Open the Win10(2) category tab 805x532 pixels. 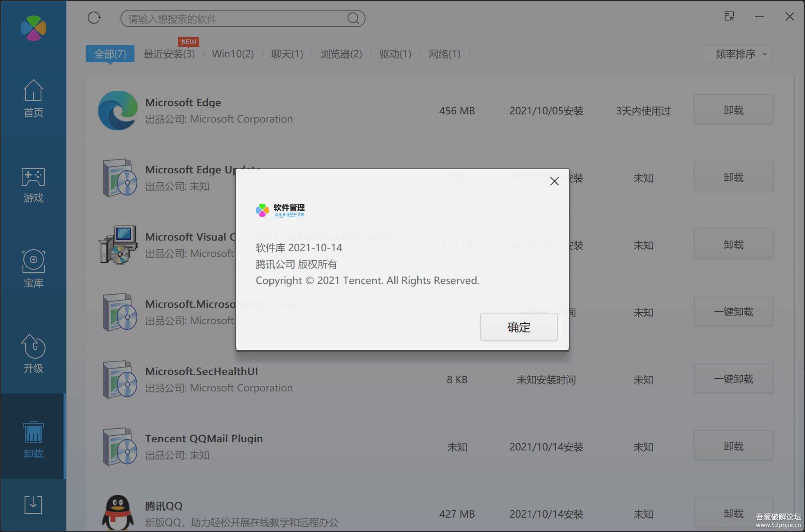coord(233,54)
